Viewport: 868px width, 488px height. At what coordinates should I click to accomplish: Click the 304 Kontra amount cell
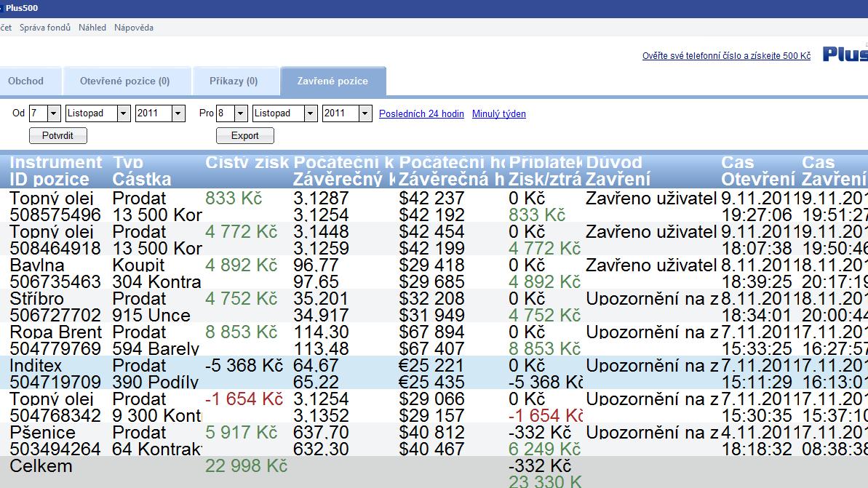156,281
